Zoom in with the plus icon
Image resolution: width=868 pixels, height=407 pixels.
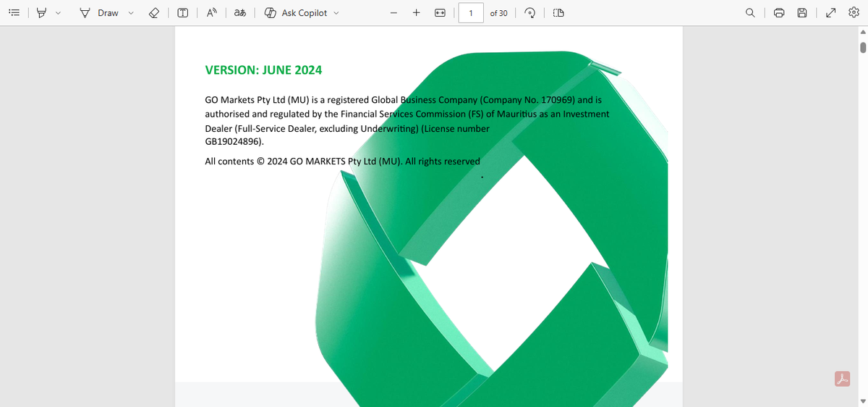pyautogui.click(x=416, y=13)
